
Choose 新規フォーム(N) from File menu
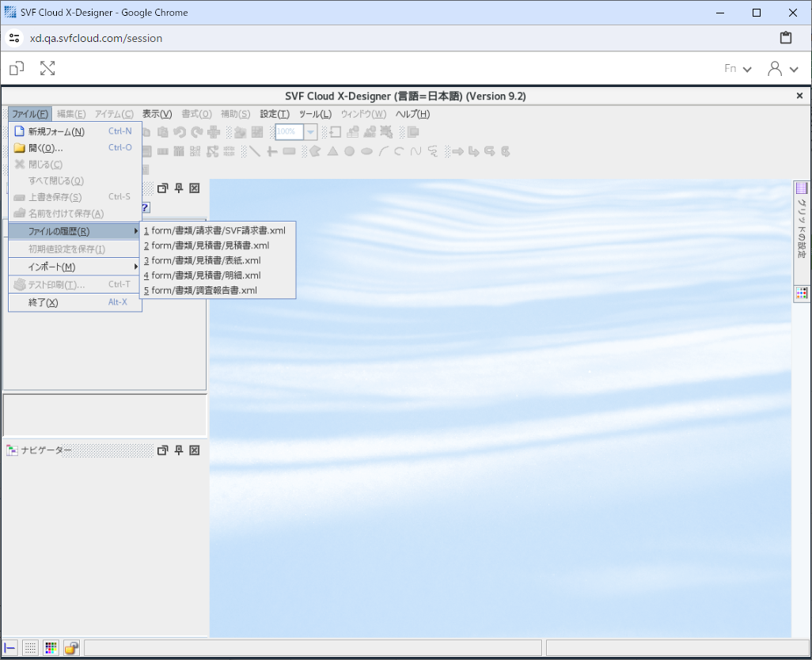[x=75, y=131]
